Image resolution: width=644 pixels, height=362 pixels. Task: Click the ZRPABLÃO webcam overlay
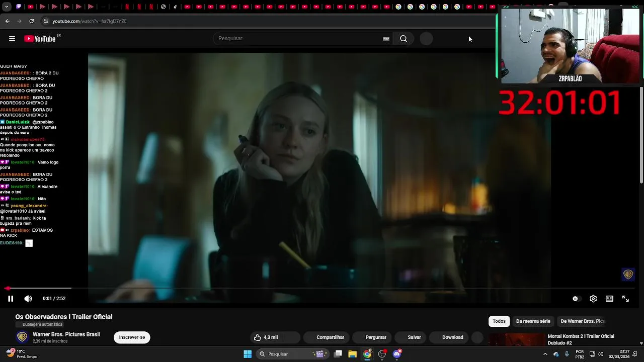click(571, 46)
